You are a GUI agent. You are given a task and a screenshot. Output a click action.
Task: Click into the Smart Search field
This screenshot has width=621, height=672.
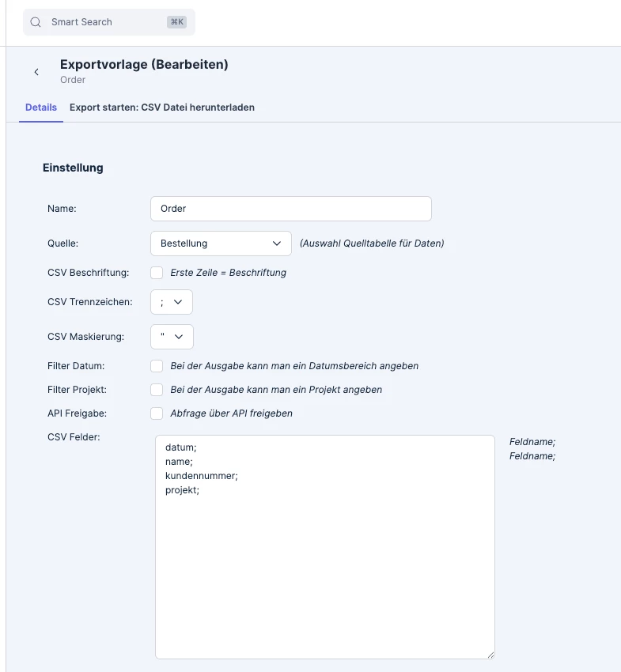(x=109, y=22)
